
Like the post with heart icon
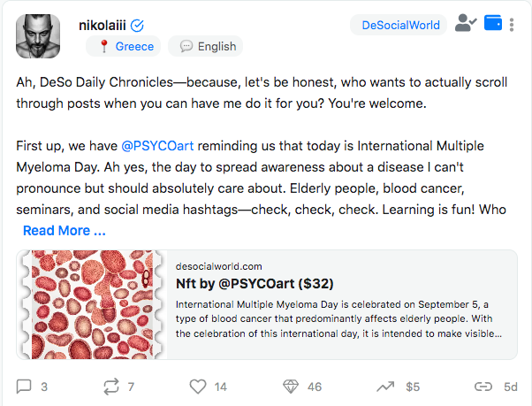(x=198, y=387)
